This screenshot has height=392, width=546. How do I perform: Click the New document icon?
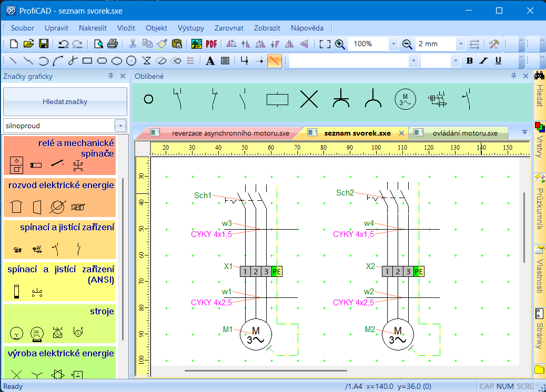click(14, 44)
